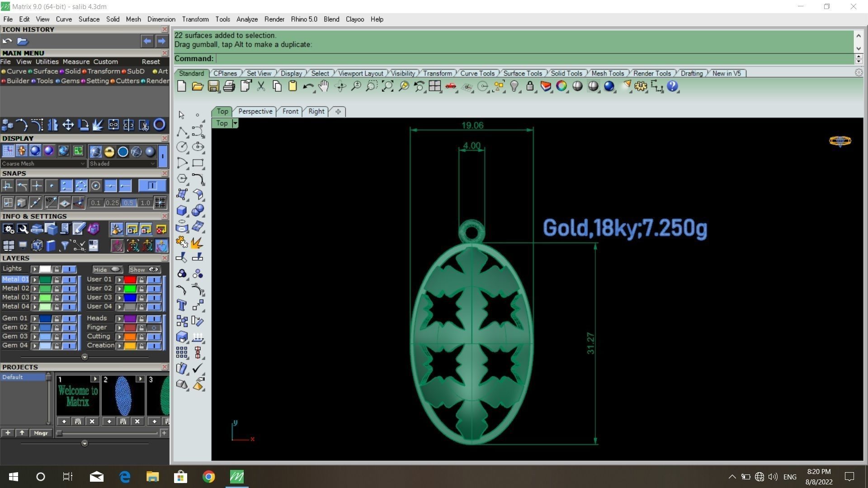868x488 pixels.
Task: Select the Box solid tool
Action: [182, 211]
